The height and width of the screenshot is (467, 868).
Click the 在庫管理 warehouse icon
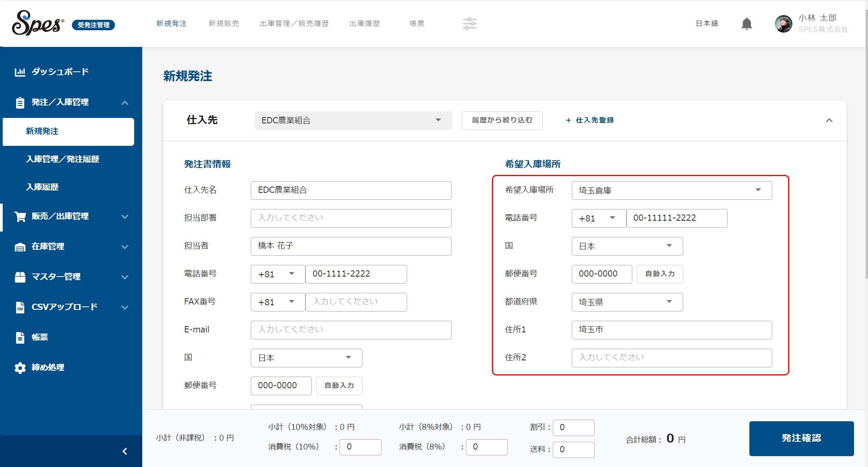20,247
